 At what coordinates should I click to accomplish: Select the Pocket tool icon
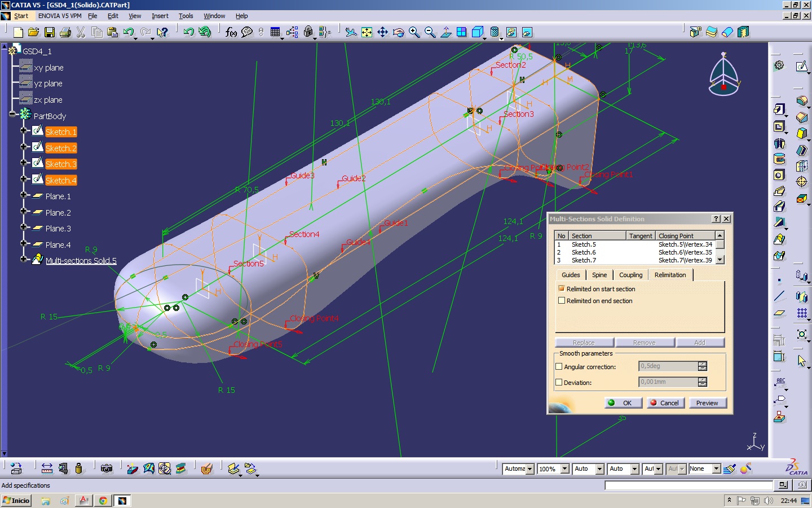(779, 126)
